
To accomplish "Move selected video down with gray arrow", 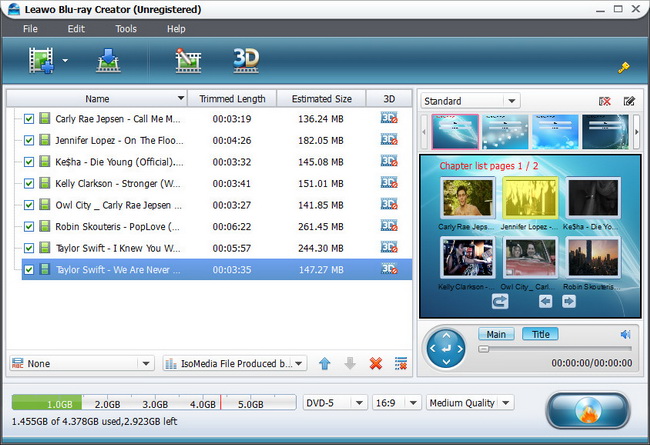I will coord(350,364).
